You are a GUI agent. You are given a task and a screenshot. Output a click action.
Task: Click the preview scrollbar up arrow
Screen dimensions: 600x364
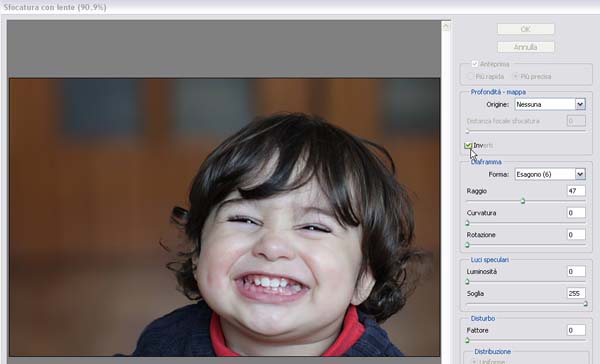click(446, 26)
